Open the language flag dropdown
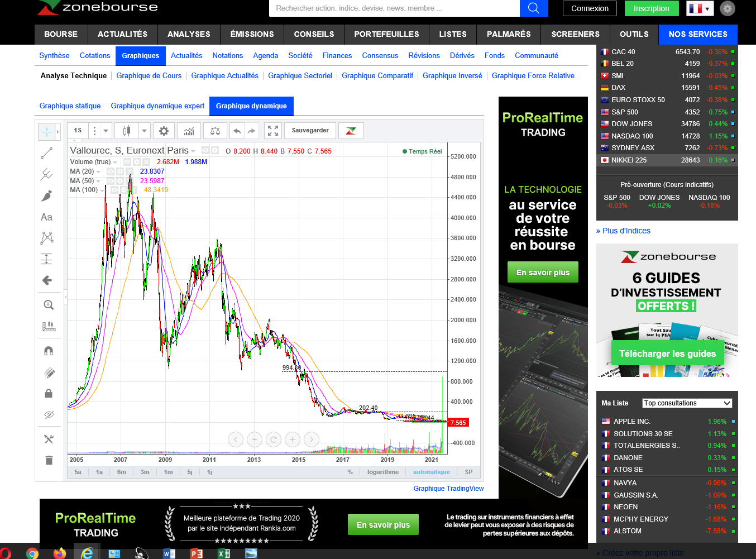Screen dimensions: 756x559 point(699,8)
